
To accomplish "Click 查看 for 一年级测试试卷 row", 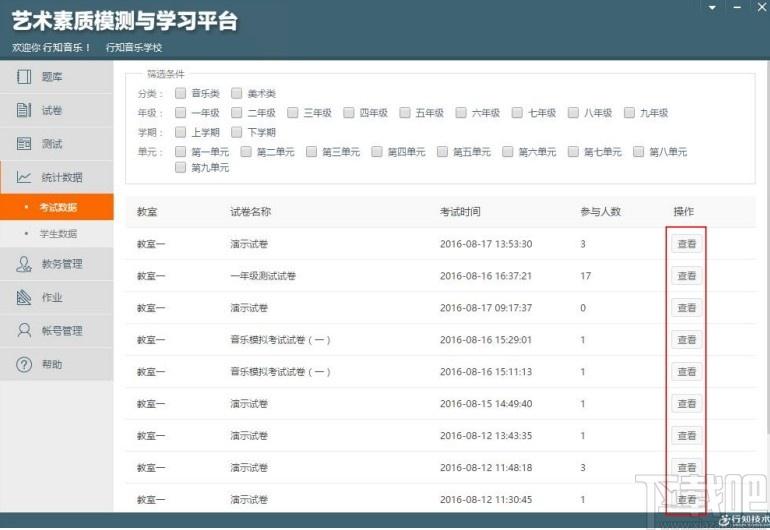I will [x=687, y=276].
